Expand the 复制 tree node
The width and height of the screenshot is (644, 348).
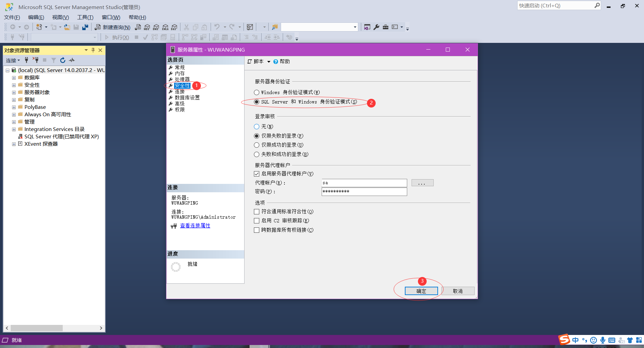click(14, 100)
